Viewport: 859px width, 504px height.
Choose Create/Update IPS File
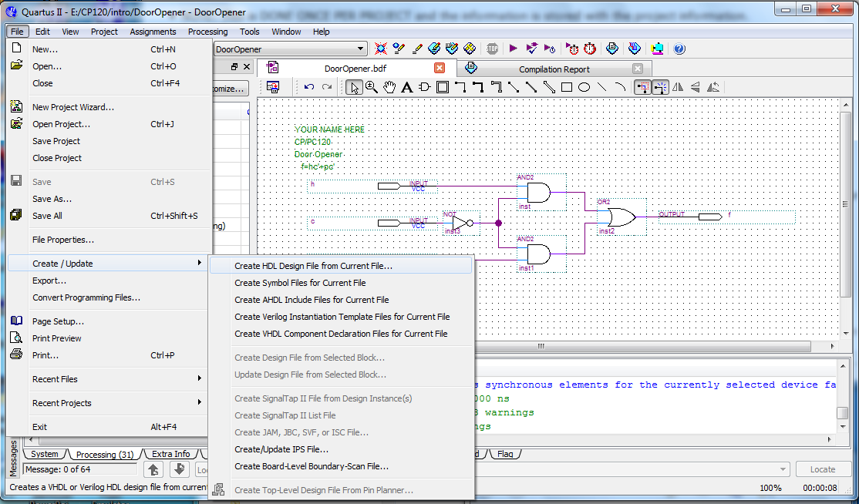tap(340, 449)
